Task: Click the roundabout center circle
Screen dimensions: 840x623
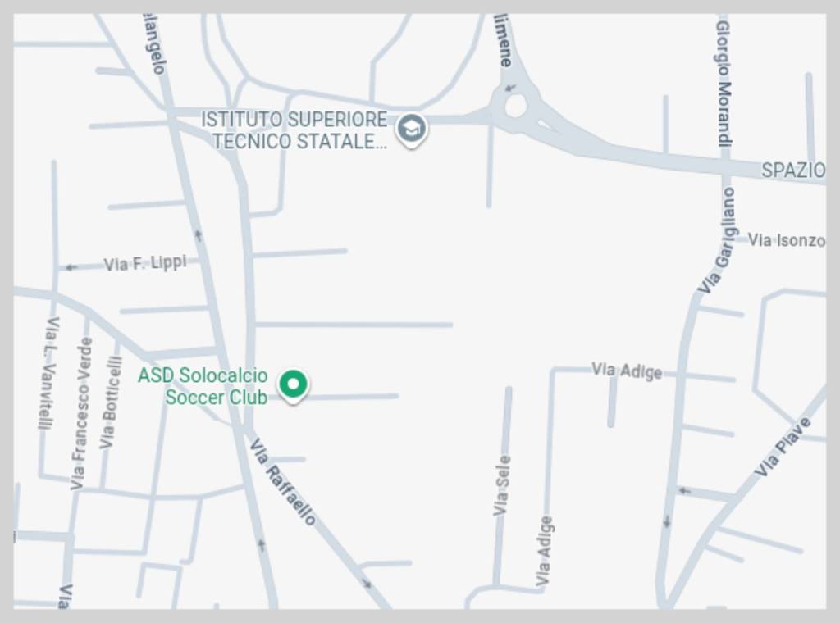Action: coord(516,106)
